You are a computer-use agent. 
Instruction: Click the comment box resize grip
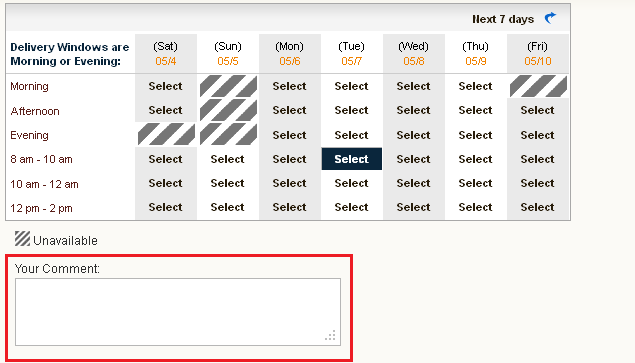pyautogui.click(x=330, y=335)
